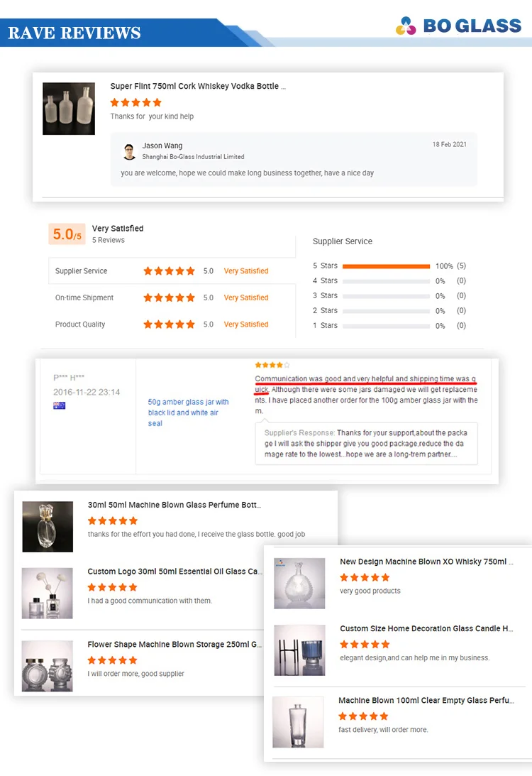This screenshot has height=776, width=532.
Task: Open the flower-shape storage jar thumbnail
Action: click(x=47, y=666)
